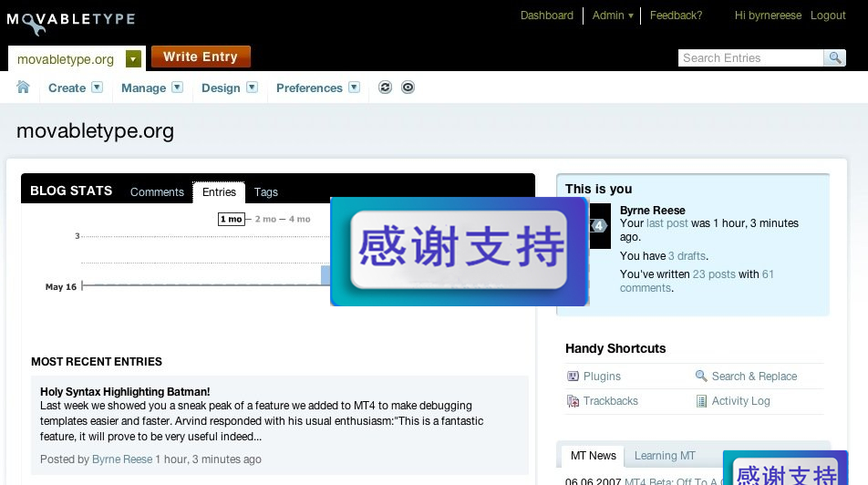Open the '23 posts' link
Image resolution: width=868 pixels, height=485 pixels.
[x=714, y=274]
